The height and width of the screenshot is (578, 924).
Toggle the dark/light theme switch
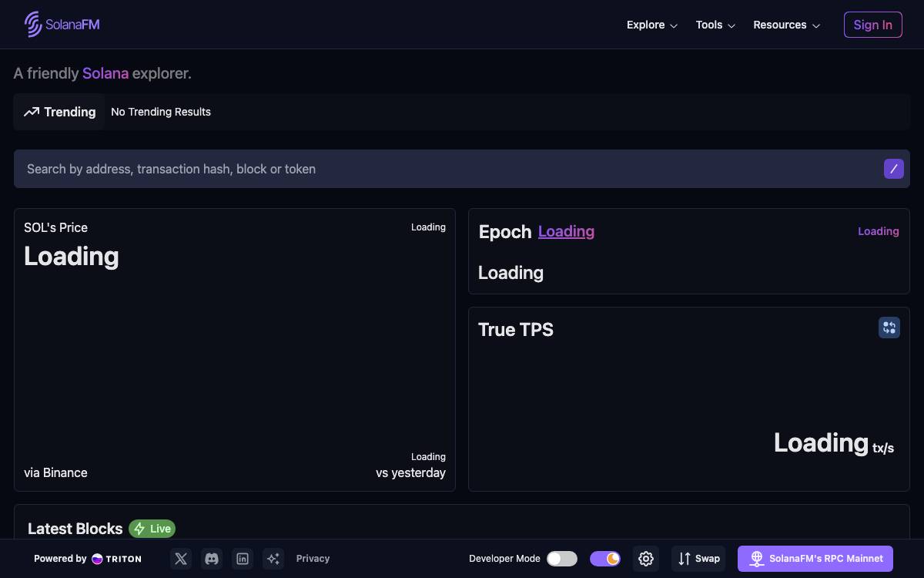605,559
